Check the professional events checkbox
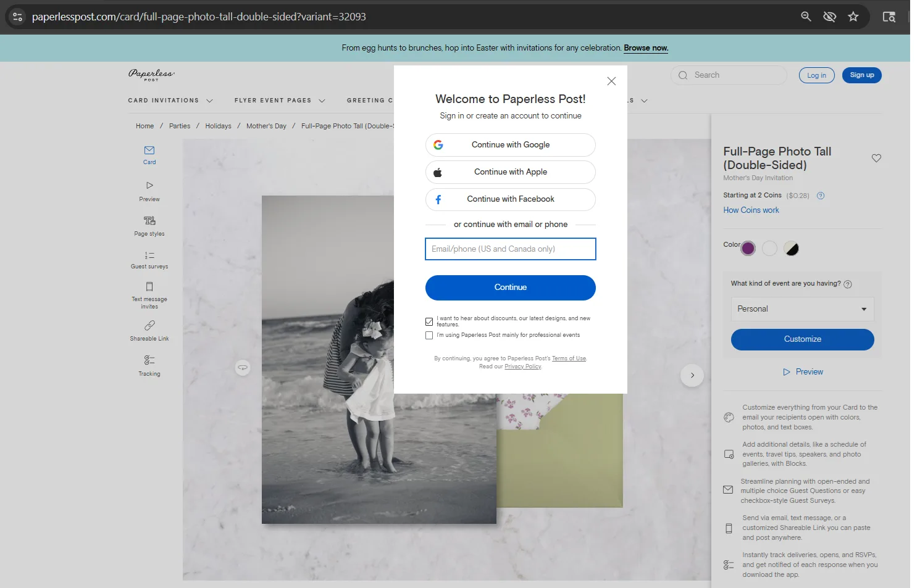 point(429,335)
